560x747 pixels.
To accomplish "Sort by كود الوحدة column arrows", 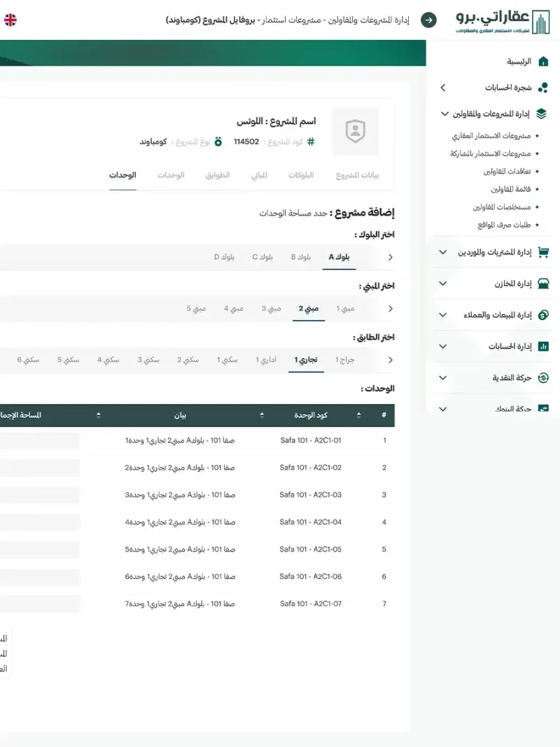I will 262,415.
